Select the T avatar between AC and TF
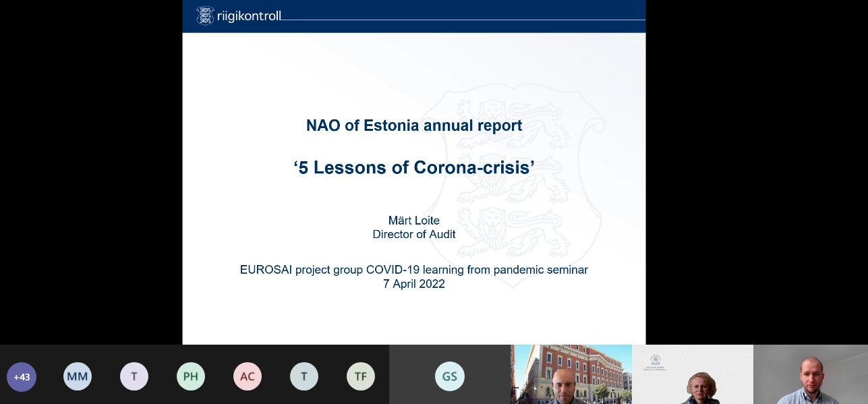Viewport: 868px width, 404px height. (304, 376)
